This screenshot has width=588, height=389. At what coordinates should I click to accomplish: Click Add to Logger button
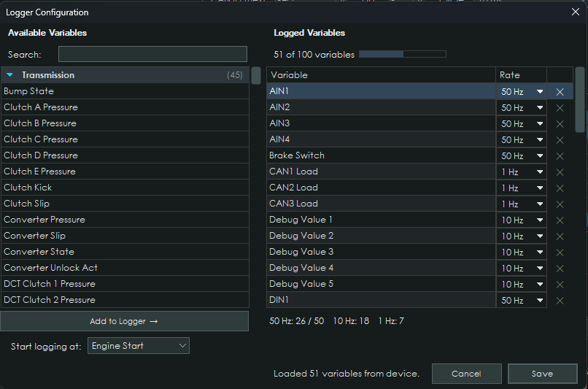[x=124, y=321]
